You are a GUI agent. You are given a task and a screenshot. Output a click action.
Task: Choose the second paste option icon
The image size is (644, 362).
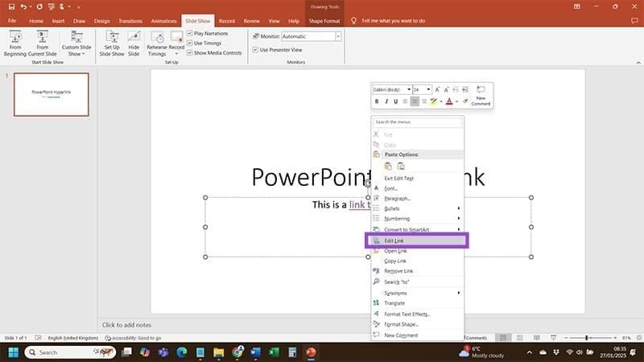click(401, 167)
